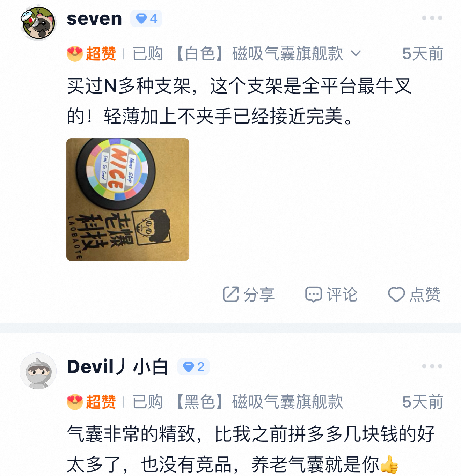Open 【黑色】磁吸气囊旗舰款 purchased variant
This screenshot has width=461, height=476.
258,402
